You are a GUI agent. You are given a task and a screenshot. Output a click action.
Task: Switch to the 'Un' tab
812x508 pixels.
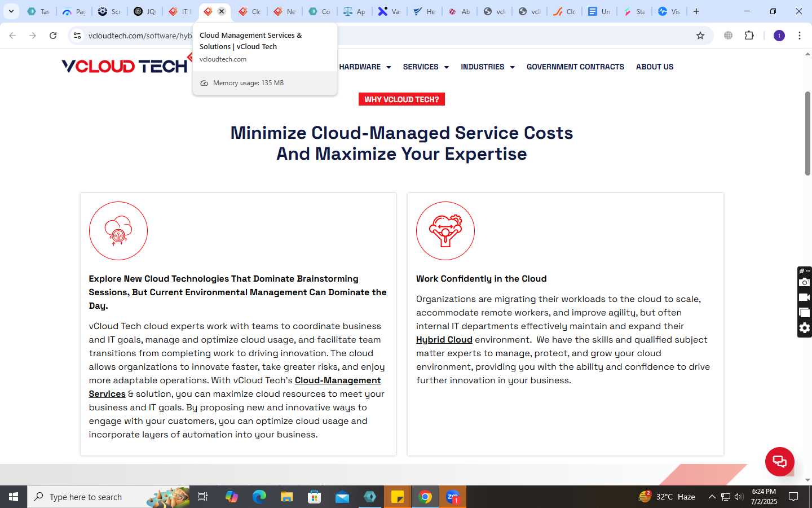coord(599,11)
